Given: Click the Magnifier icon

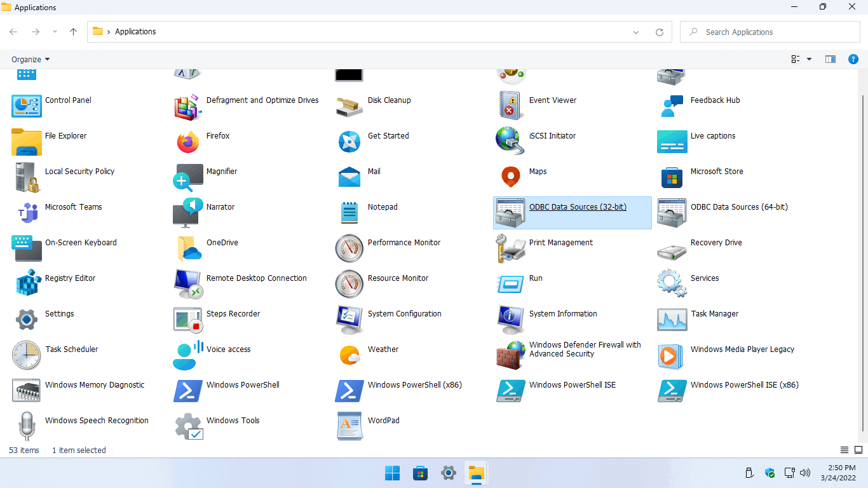Looking at the screenshot, I should (x=188, y=177).
